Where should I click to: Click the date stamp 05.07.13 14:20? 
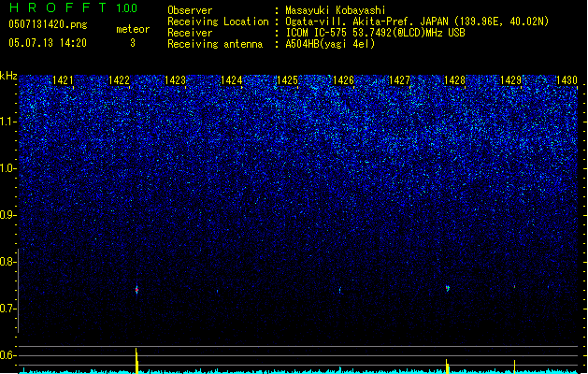coord(48,43)
